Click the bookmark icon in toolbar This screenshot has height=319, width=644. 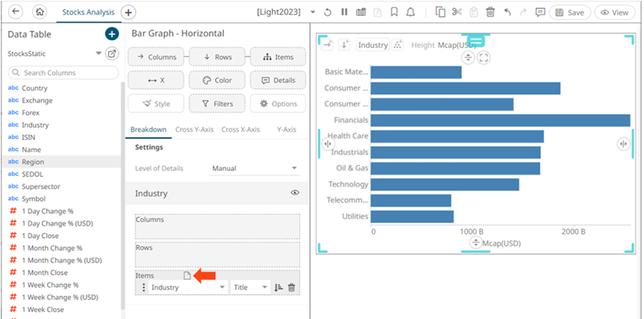[x=394, y=12]
